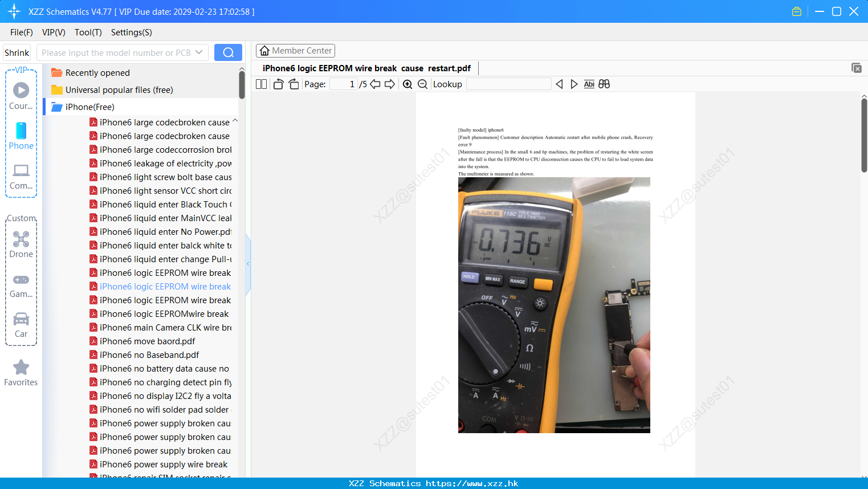Open the multimeter photo in the PDF
The image size is (868, 489).
click(554, 305)
